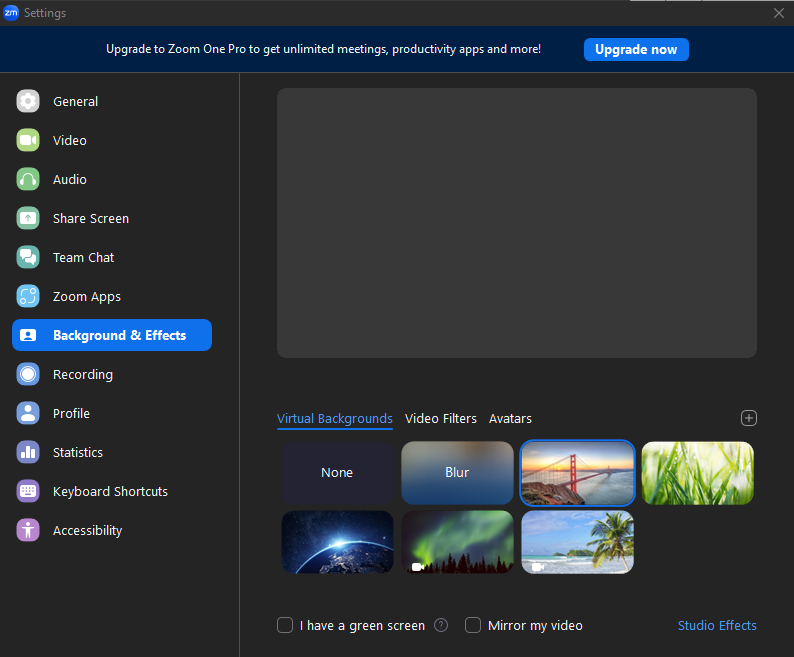Open Share Screen settings
Image resolution: width=794 pixels, height=657 pixels.
coord(112,218)
